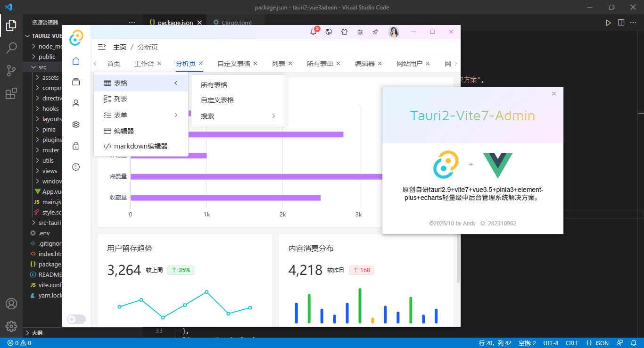Expand the 搜索 submenu arrow
644x348 pixels.
273,116
